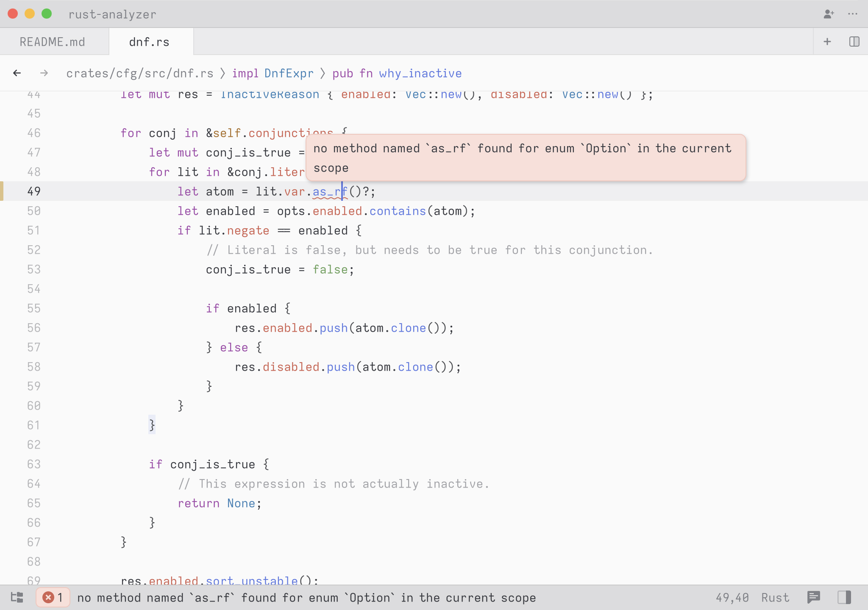
Task: Expand the impl DnfExpr breadcrumb
Action: click(x=273, y=73)
